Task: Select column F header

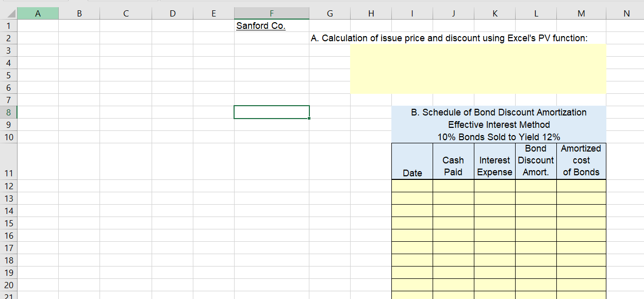Action: pos(272,14)
